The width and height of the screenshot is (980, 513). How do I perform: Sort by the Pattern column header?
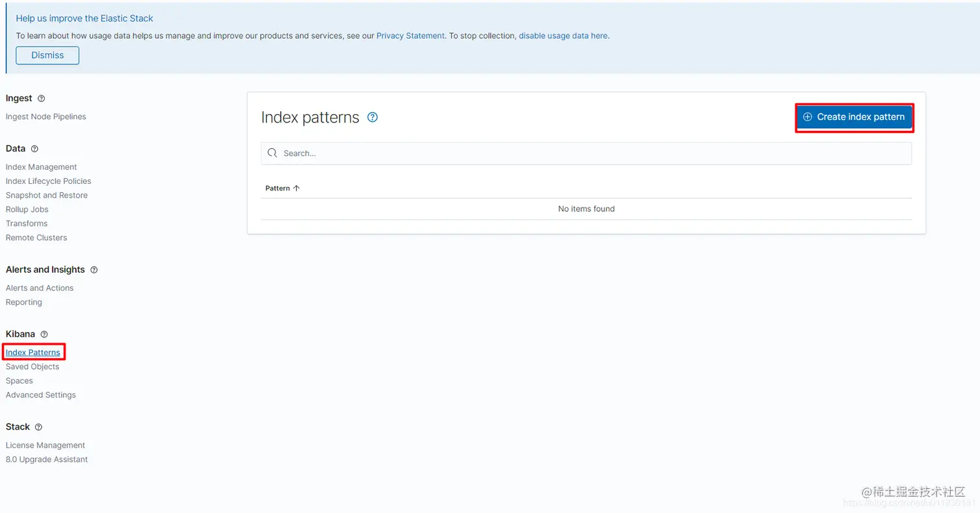point(283,188)
